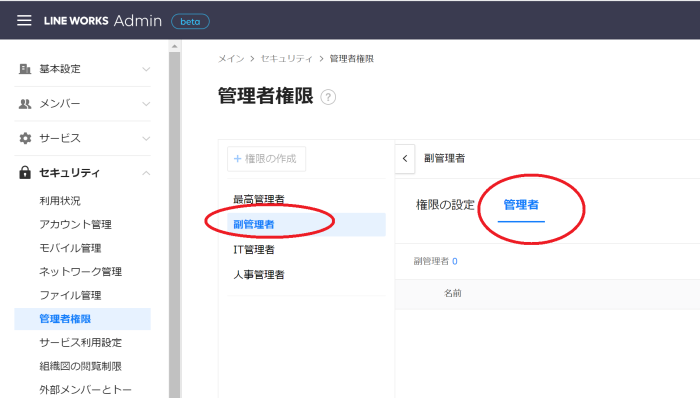
Task: Click the beta badge
Action: click(190, 21)
